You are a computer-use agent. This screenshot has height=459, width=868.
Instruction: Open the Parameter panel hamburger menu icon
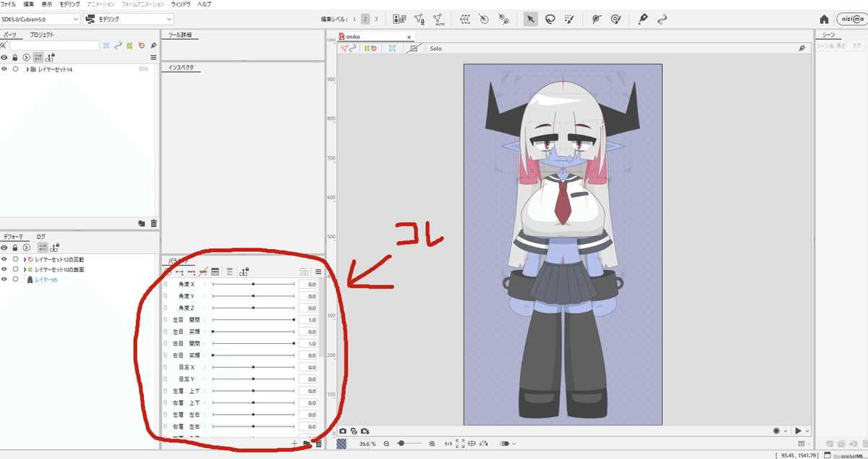click(x=318, y=271)
